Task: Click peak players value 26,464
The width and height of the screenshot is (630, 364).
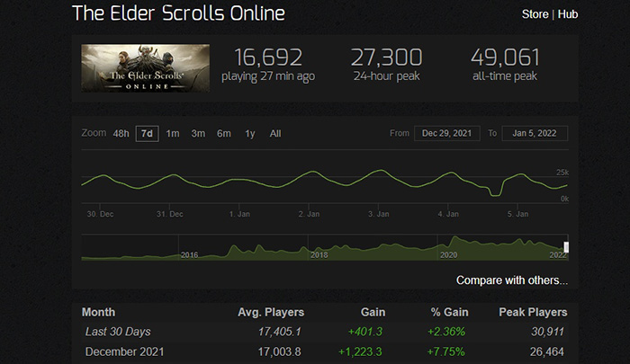Action: (x=547, y=352)
